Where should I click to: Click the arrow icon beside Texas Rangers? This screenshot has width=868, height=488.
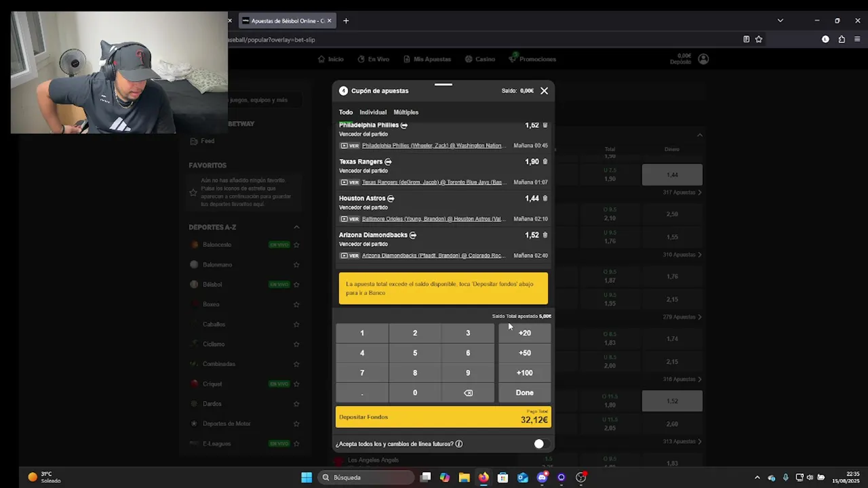tap(389, 162)
